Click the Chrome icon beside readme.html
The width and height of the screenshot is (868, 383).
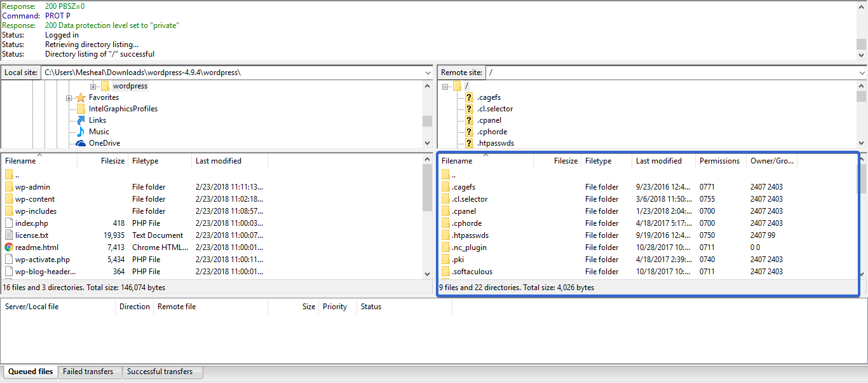[x=9, y=247]
